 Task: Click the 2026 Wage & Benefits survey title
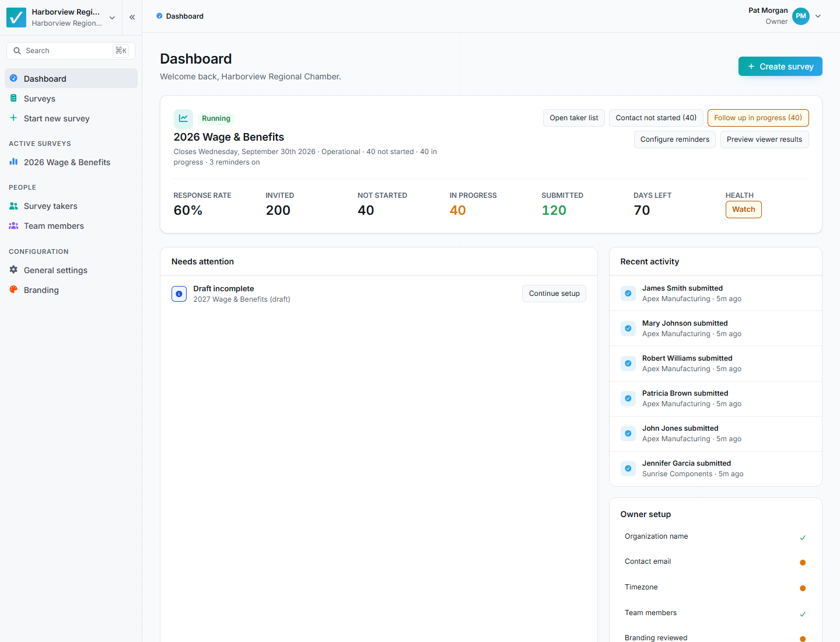(x=229, y=137)
